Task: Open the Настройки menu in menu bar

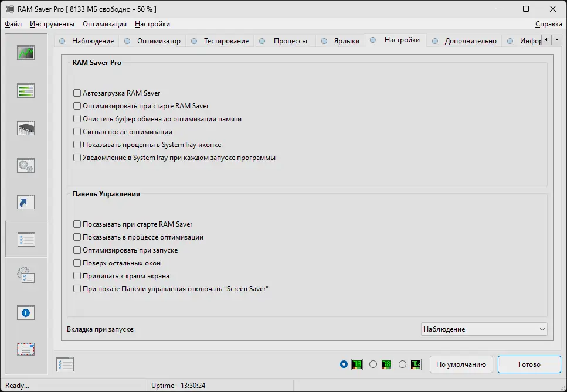Action: pos(152,24)
